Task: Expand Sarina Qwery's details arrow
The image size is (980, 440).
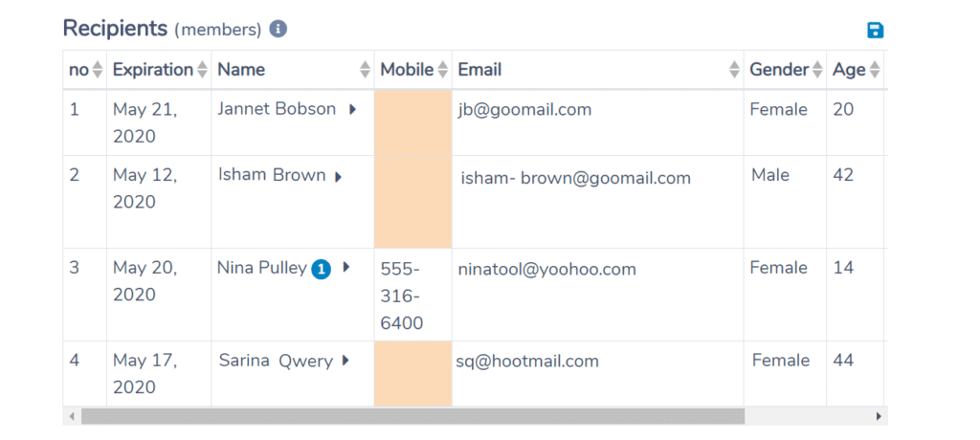Action: (345, 361)
